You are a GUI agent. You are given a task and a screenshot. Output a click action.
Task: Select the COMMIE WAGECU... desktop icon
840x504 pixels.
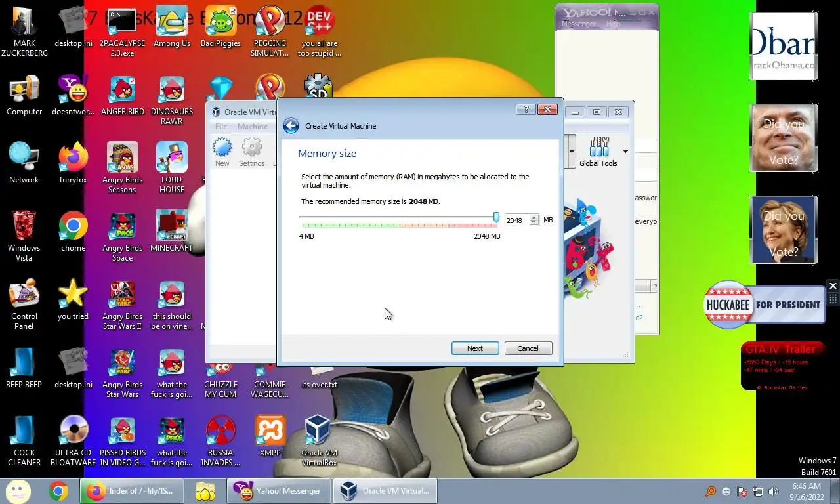point(270,383)
